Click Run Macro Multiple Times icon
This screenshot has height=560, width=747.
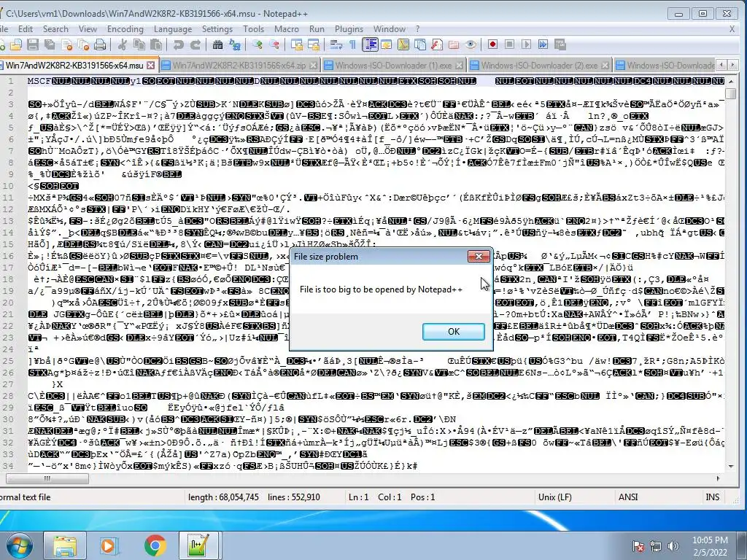coord(543,44)
